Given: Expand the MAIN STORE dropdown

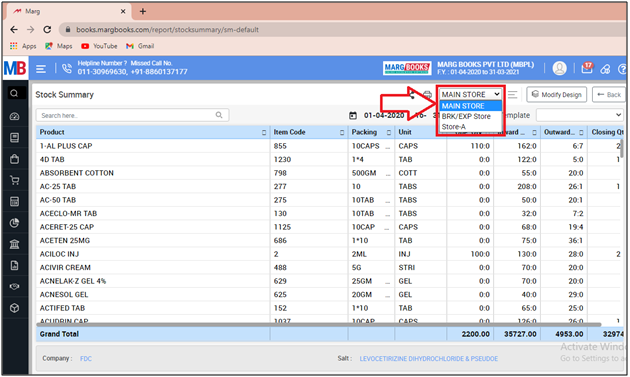Looking at the screenshot, I should point(470,94).
